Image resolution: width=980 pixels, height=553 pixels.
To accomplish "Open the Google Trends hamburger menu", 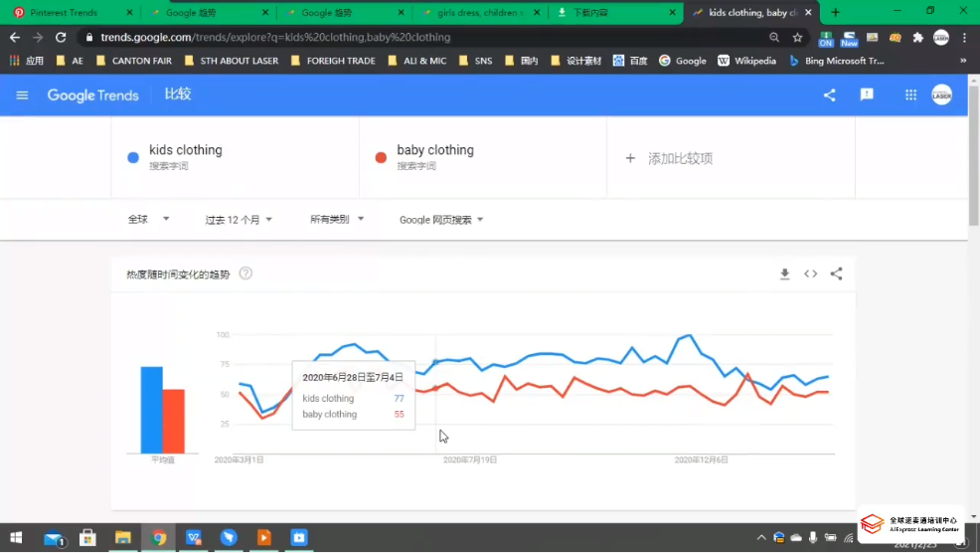I will pyautogui.click(x=23, y=95).
